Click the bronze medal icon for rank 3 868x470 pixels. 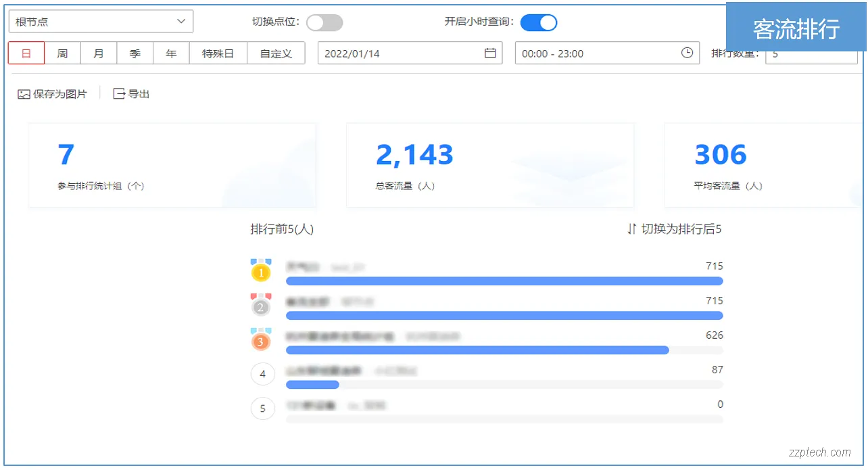click(261, 342)
